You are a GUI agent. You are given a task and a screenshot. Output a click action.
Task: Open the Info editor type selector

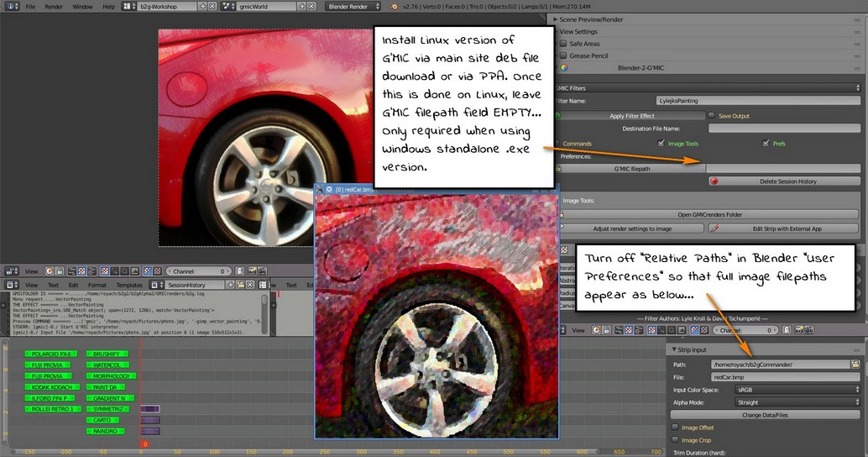(13, 6)
